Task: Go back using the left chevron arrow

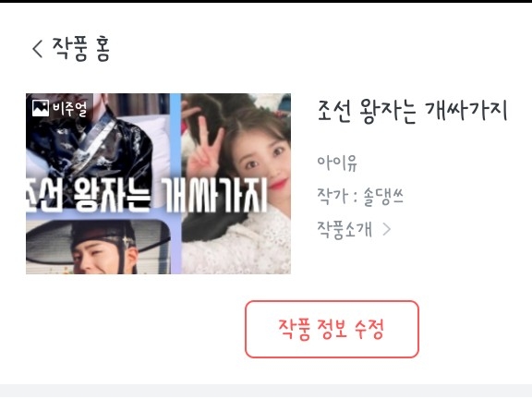Action: coord(38,49)
